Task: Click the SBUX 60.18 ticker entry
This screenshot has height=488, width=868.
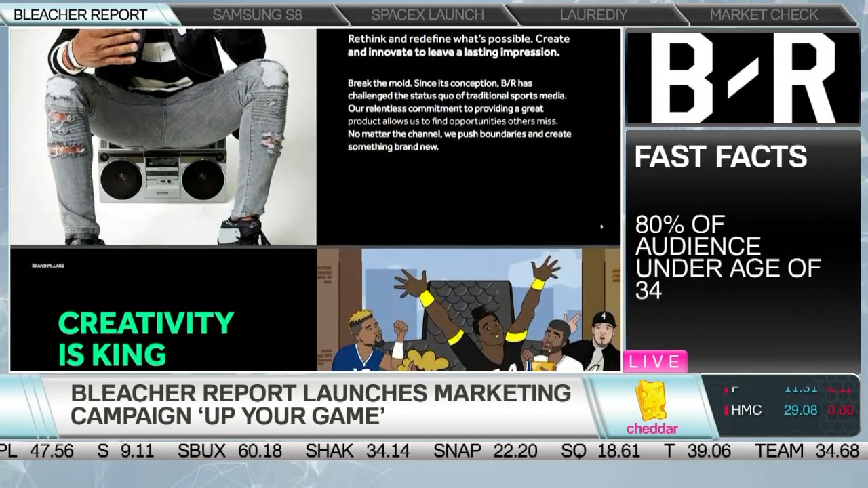Action: [x=230, y=451]
